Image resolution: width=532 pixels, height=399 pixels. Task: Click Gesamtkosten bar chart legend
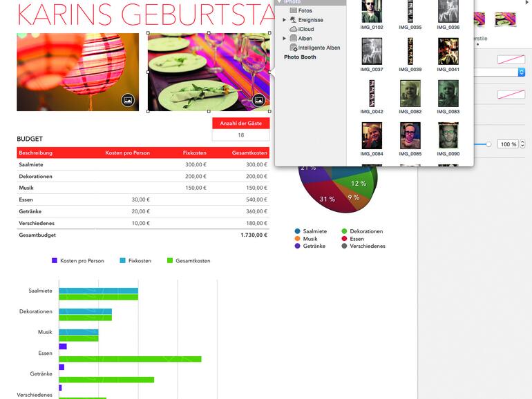pos(189,261)
